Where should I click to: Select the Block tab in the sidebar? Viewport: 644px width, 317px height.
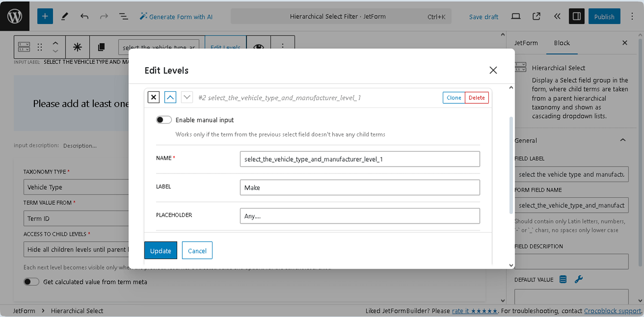(562, 43)
